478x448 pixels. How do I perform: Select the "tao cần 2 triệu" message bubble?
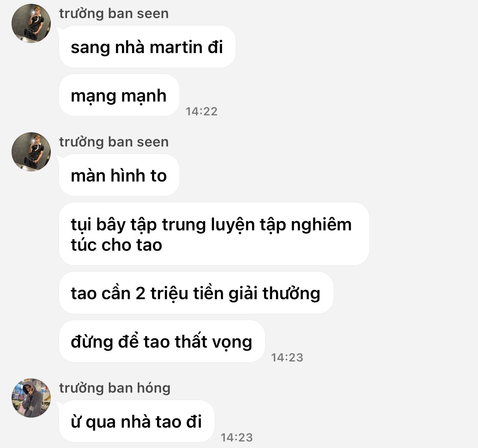[196, 293]
